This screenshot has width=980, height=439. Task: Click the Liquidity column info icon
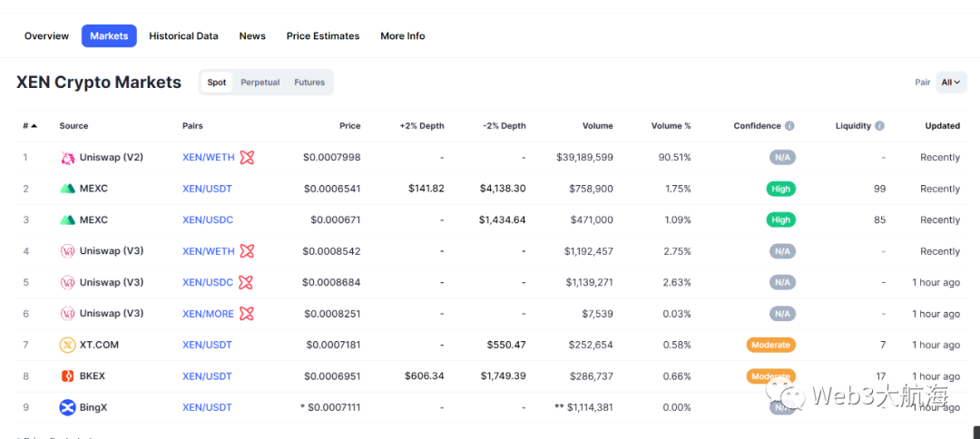click(879, 125)
